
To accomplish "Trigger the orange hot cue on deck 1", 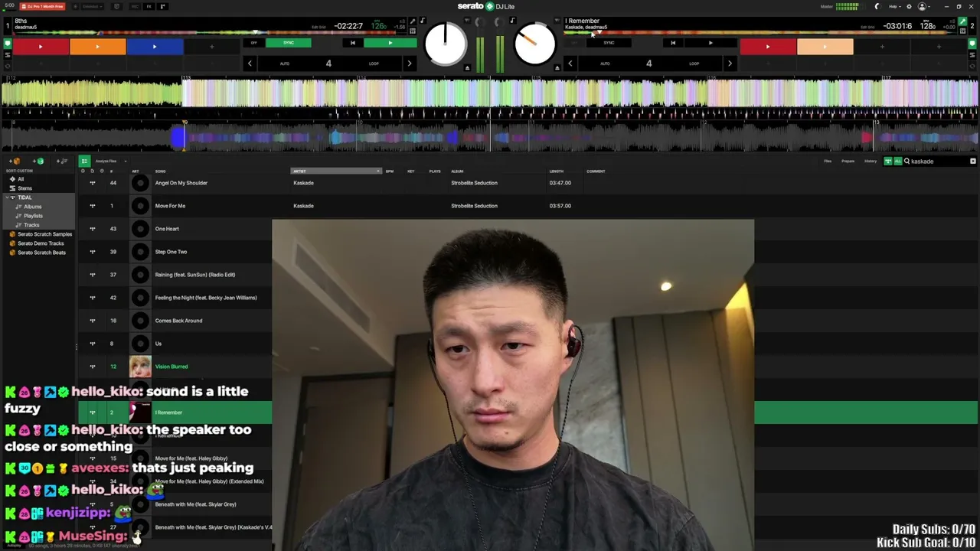I will (x=97, y=47).
